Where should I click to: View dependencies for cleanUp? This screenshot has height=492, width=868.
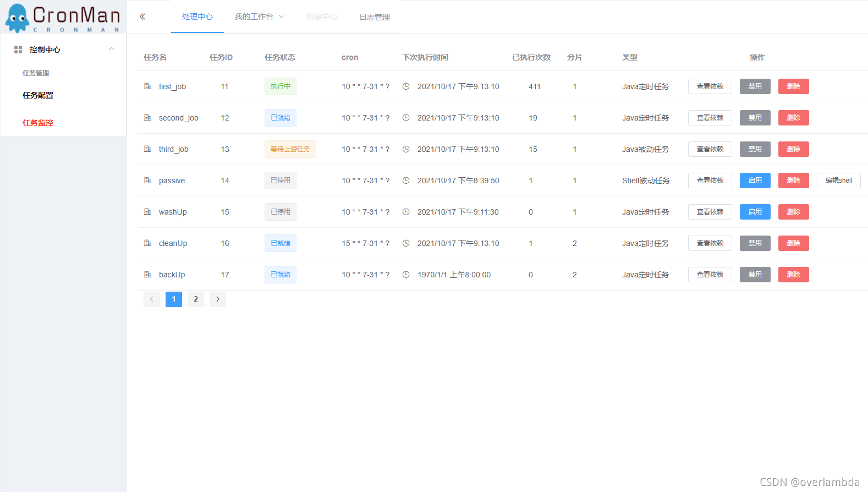coord(710,243)
